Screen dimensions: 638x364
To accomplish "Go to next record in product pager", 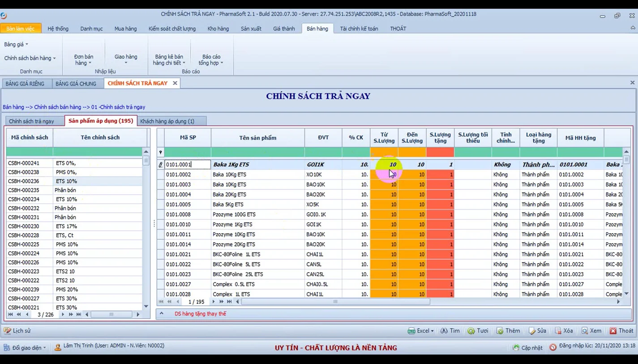I will [214, 302].
